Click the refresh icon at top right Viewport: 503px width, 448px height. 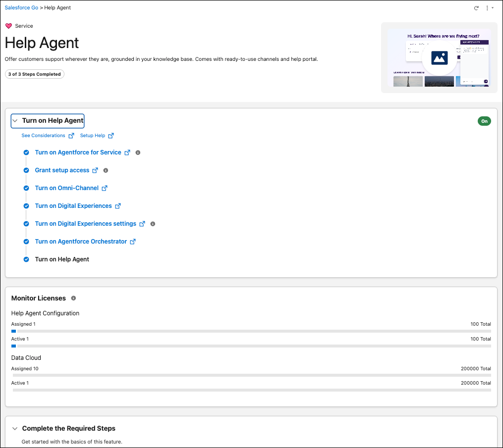tap(476, 8)
